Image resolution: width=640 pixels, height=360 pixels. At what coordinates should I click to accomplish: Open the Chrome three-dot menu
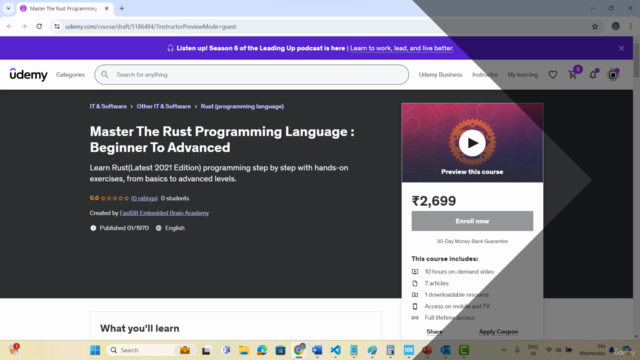click(x=631, y=27)
